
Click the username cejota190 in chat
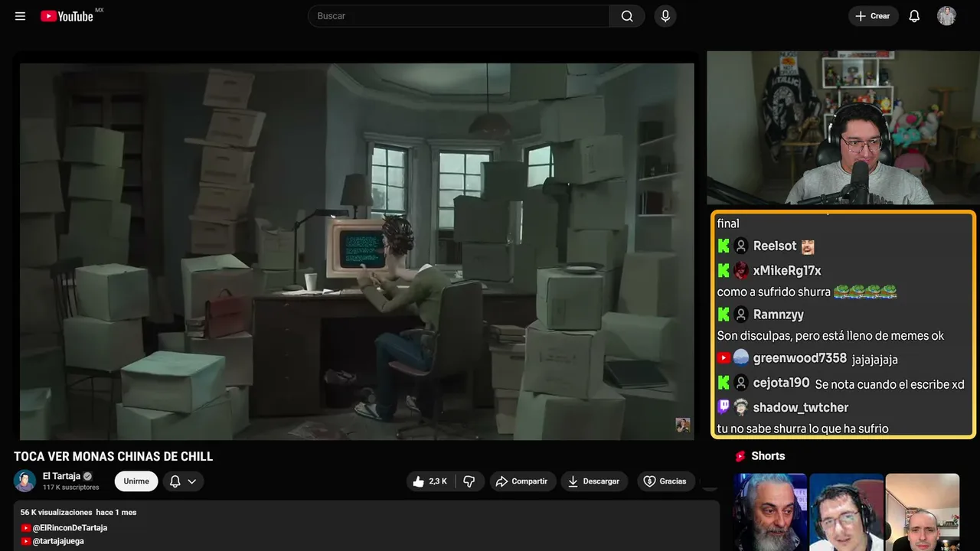click(x=781, y=383)
